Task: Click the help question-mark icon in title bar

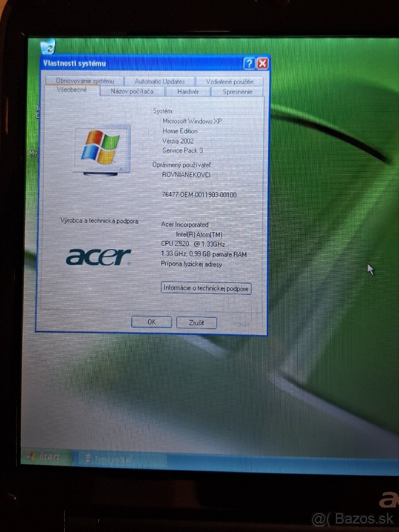Action: coord(249,64)
